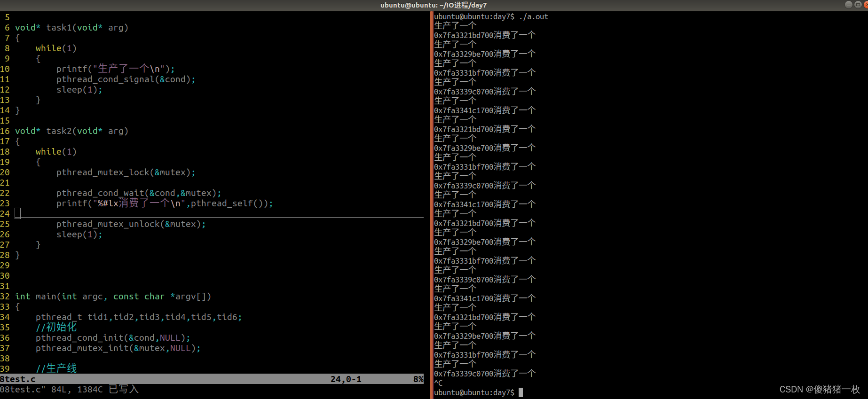
Task: Click 'void* task2(void* arg)' on line 16
Action: (x=71, y=131)
